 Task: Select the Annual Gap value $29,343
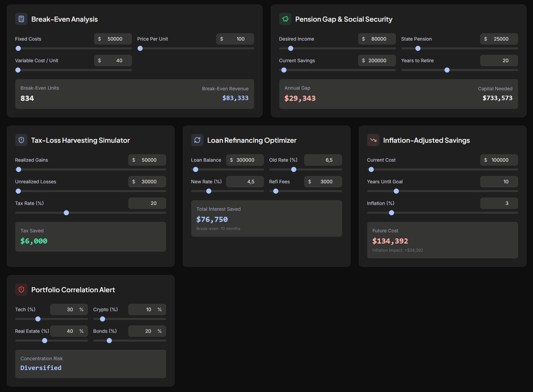tap(300, 98)
